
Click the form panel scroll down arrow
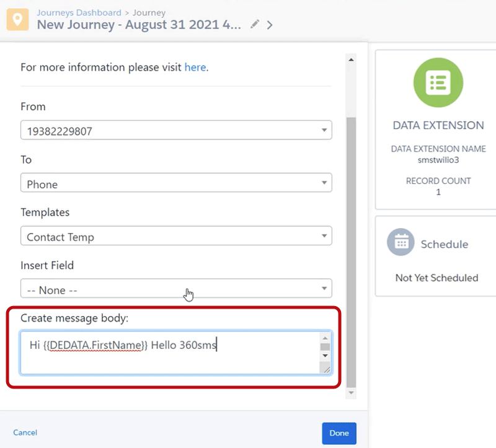click(x=351, y=393)
